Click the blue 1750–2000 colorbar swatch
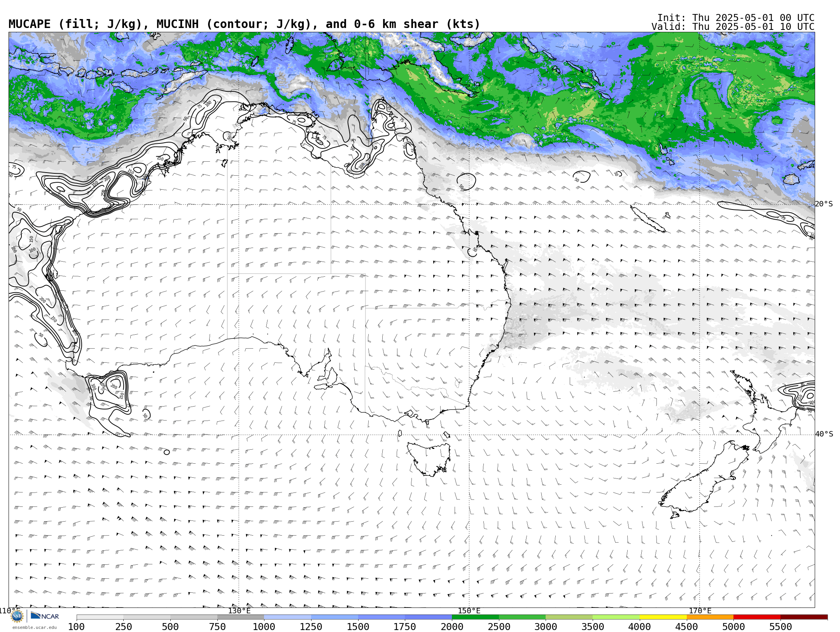Screen dimensions: 840x632 [428, 617]
